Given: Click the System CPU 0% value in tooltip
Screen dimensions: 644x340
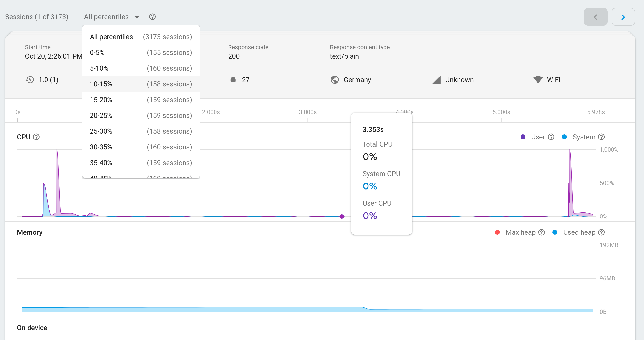Looking at the screenshot, I should coord(370,186).
